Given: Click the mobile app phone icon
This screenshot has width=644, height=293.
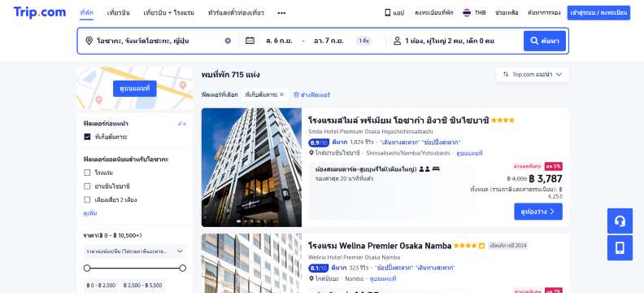Looking at the screenshot, I should point(387,13).
